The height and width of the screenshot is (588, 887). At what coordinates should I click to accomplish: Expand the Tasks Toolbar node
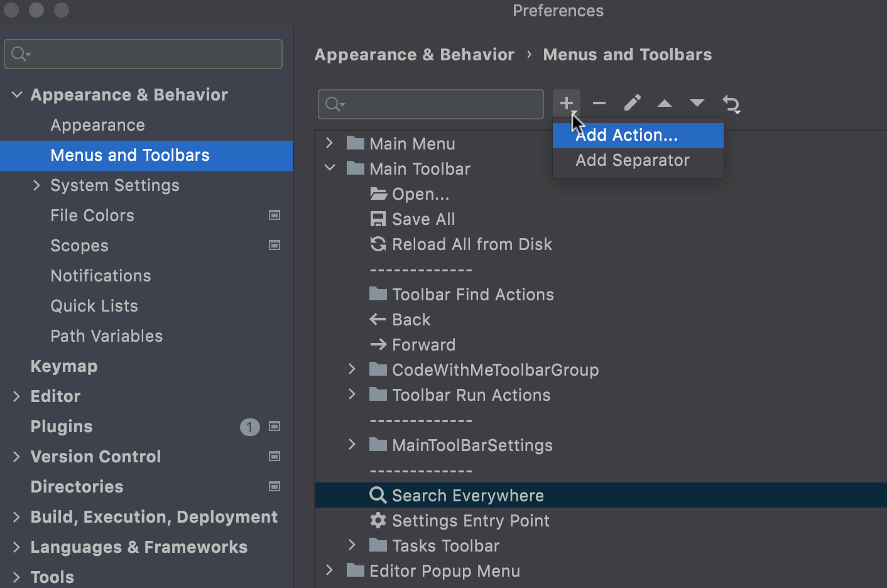352,545
